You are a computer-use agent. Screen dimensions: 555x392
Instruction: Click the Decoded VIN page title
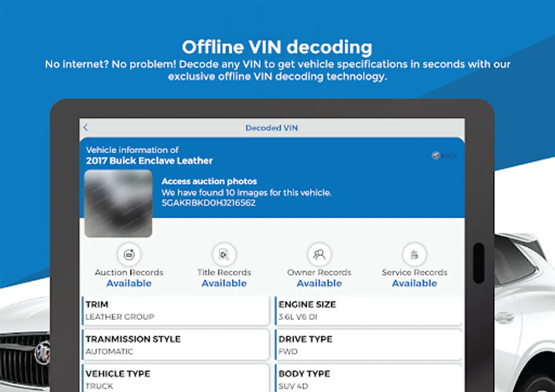(272, 128)
